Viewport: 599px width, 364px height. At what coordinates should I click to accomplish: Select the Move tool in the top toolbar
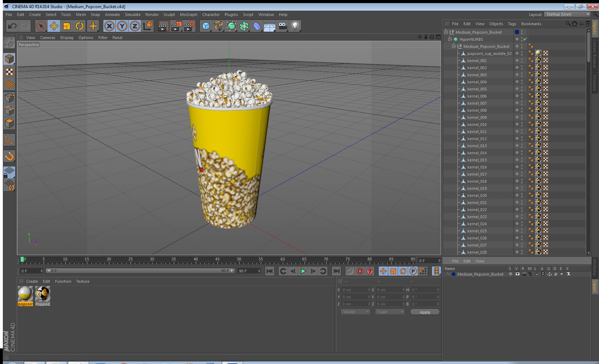[54, 26]
